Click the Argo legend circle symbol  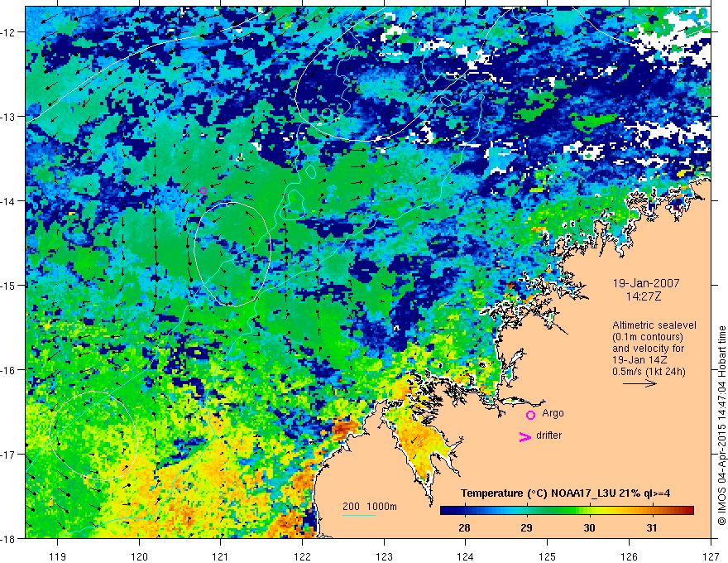pos(530,415)
